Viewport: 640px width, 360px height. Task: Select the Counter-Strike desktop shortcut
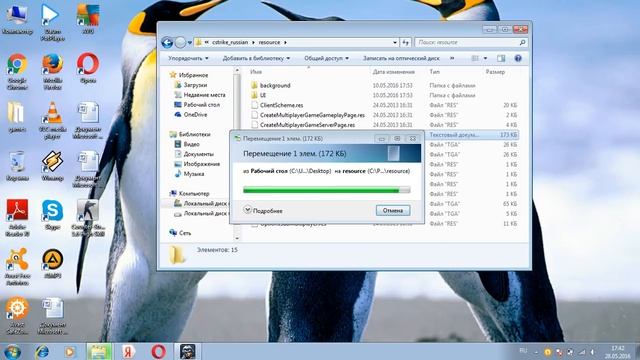point(88,218)
